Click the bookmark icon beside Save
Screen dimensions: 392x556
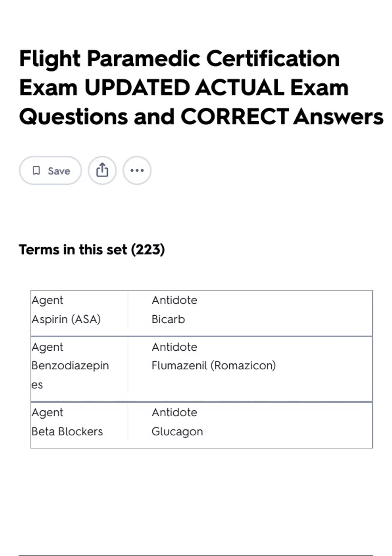[36, 170]
